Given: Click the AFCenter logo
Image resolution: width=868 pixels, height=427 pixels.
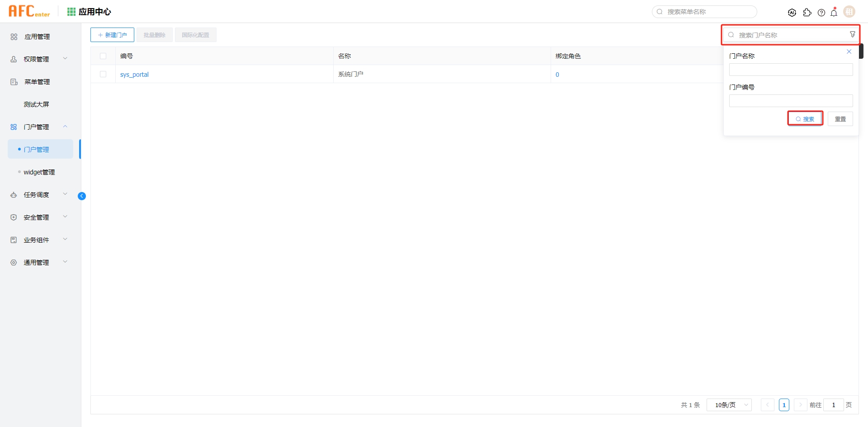Looking at the screenshot, I should pyautogui.click(x=29, y=11).
